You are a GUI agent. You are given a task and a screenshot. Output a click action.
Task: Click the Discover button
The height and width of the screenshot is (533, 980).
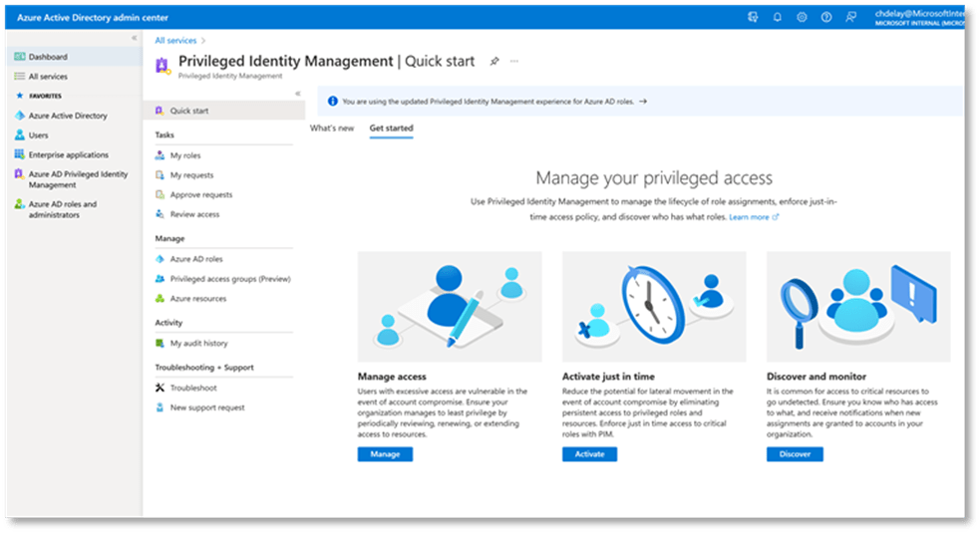[795, 454]
